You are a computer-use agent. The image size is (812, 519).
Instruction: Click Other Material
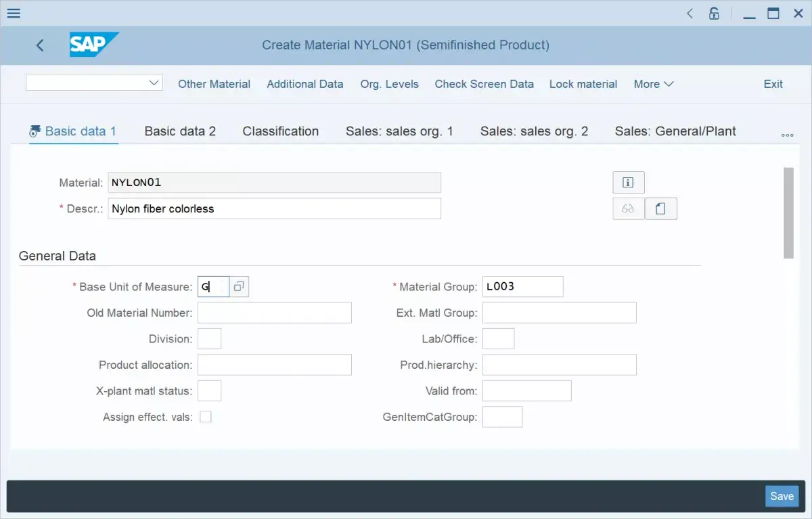(x=214, y=84)
